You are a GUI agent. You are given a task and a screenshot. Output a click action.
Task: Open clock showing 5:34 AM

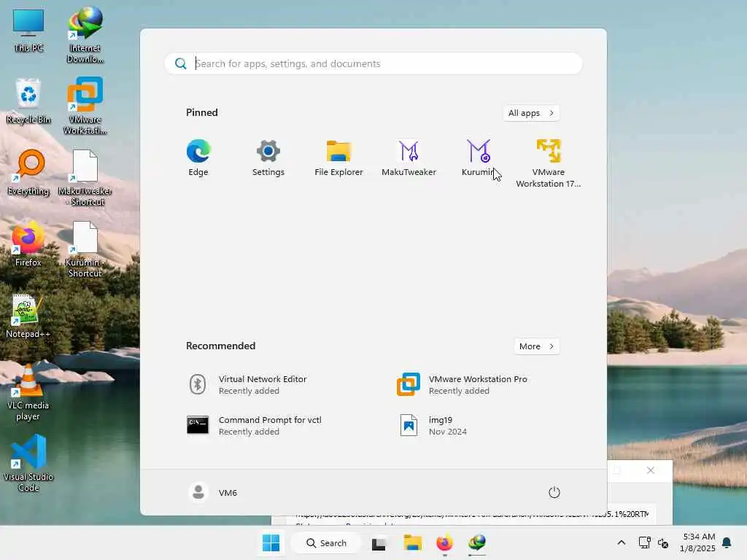[697, 542]
